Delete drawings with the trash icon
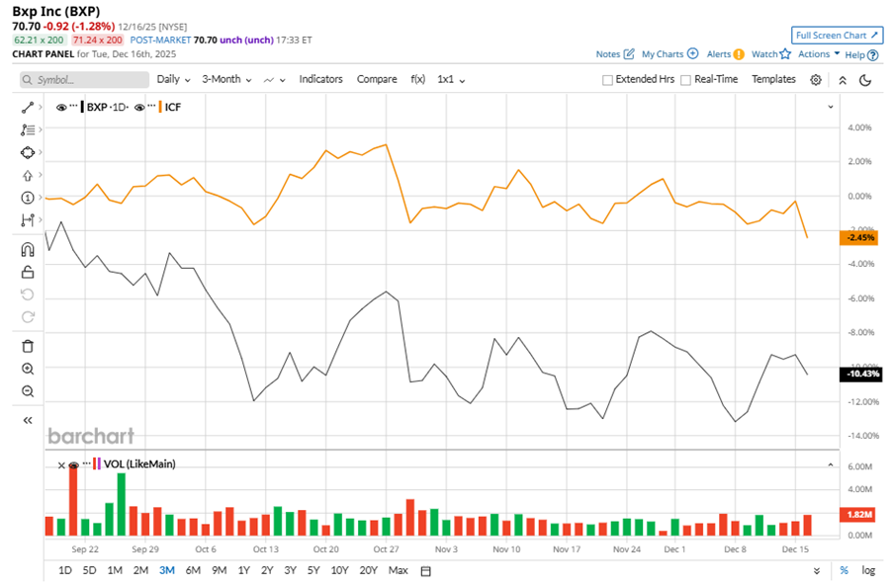This screenshot has width=893, height=588. click(x=28, y=346)
